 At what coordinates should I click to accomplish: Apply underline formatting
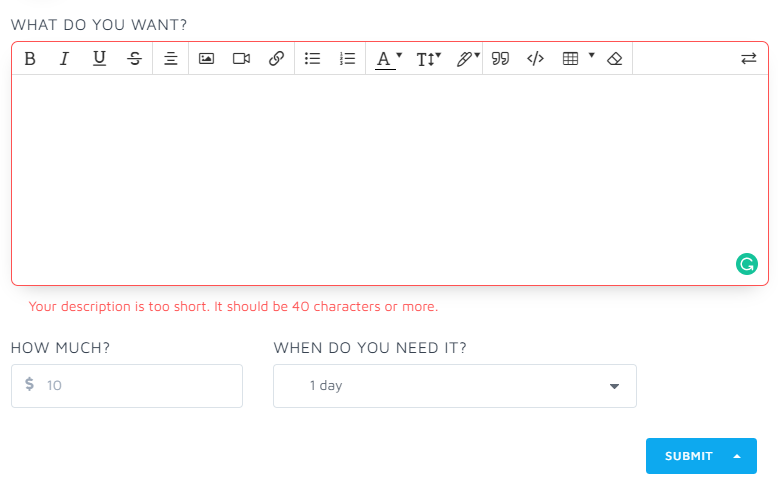pos(99,59)
